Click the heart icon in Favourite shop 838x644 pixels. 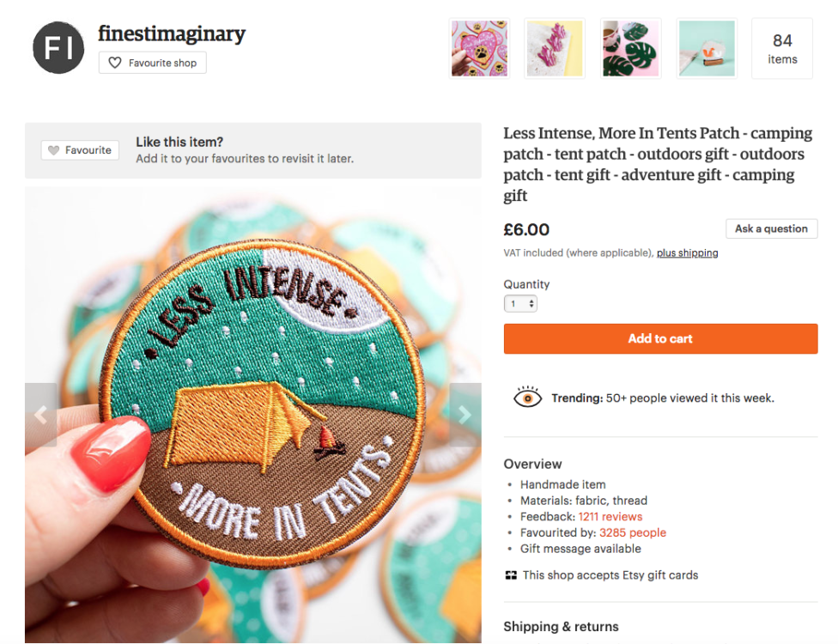click(115, 63)
